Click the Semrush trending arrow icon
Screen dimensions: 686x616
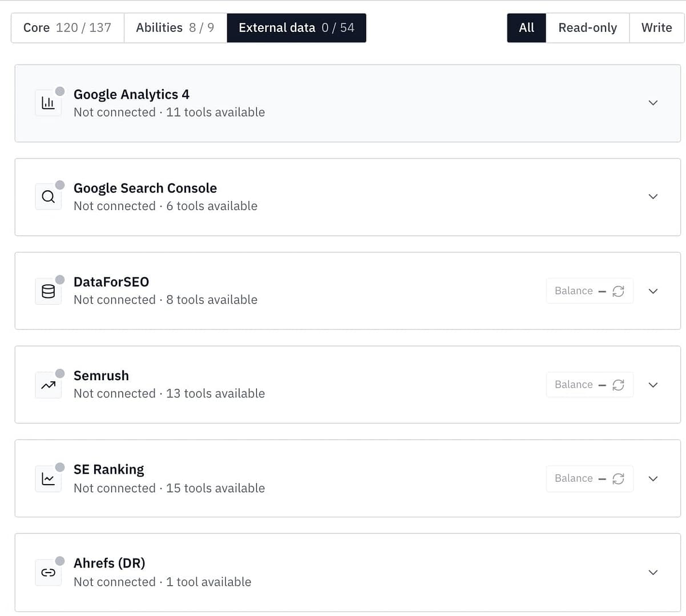pyautogui.click(x=49, y=385)
